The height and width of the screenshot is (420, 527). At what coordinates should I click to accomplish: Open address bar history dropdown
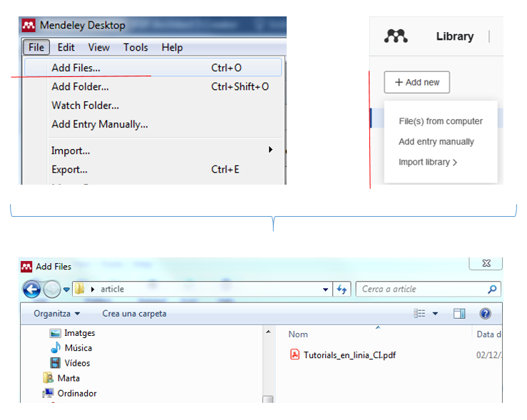[x=325, y=290]
